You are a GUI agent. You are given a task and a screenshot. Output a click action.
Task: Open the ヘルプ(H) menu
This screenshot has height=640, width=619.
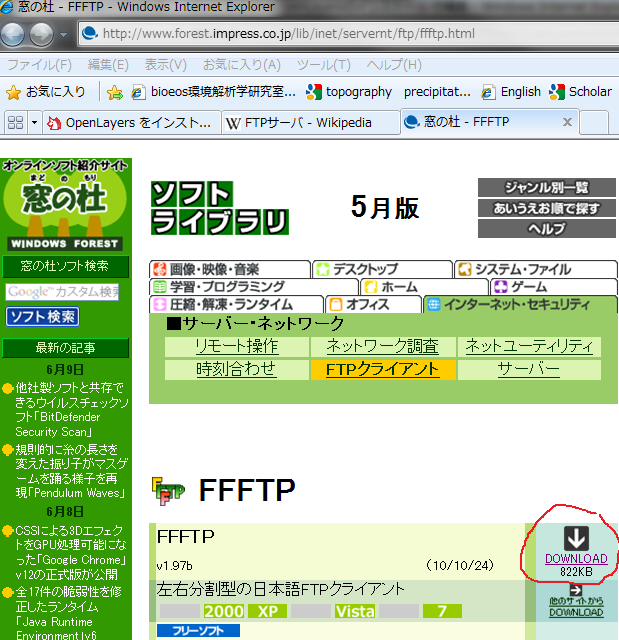(x=394, y=65)
